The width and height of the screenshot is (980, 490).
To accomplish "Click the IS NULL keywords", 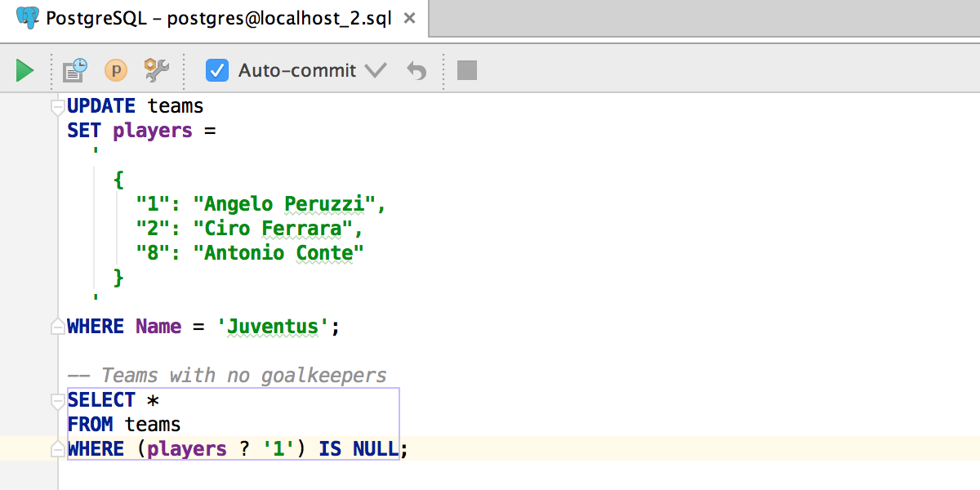I will [x=359, y=449].
